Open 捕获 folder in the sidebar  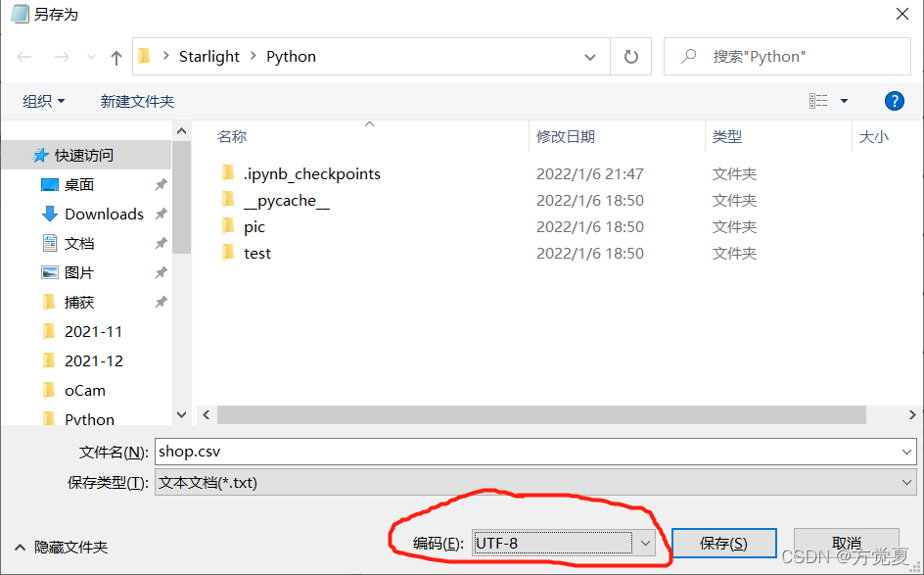click(79, 303)
